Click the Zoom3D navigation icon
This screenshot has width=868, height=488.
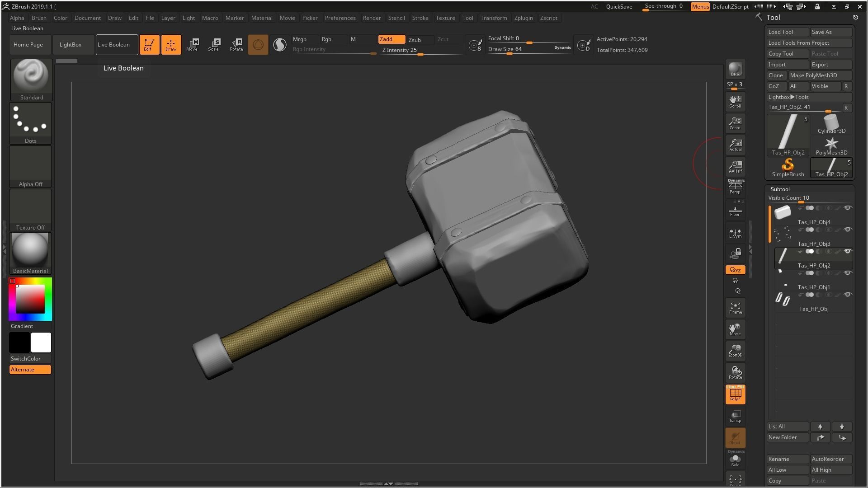coord(735,351)
